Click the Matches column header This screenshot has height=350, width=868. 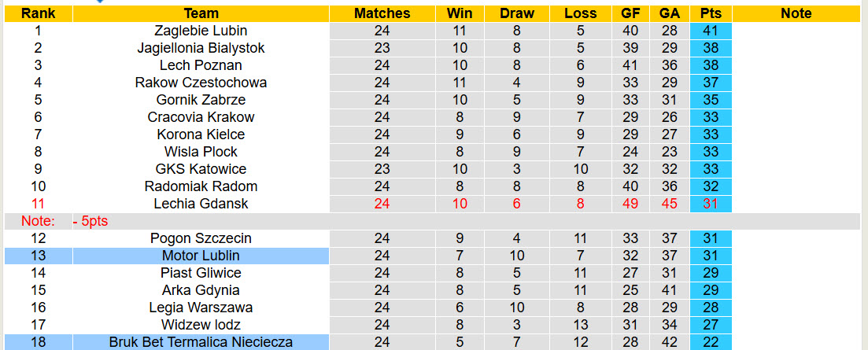pyautogui.click(x=382, y=13)
